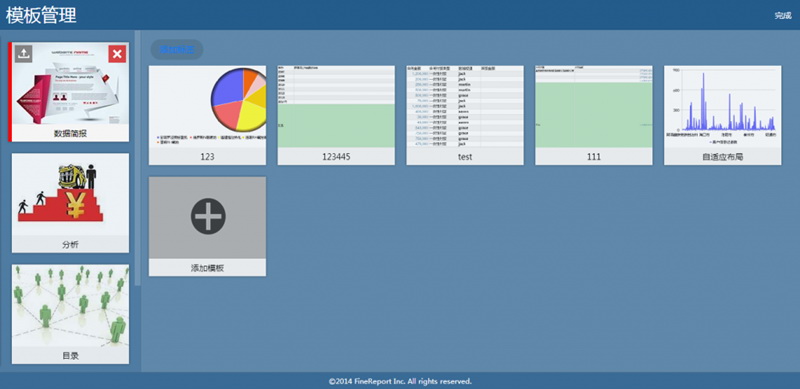The height and width of the screenshot is (389, 800).
Task: Click the 自适应布局 label text
Action: coord(722,157)
